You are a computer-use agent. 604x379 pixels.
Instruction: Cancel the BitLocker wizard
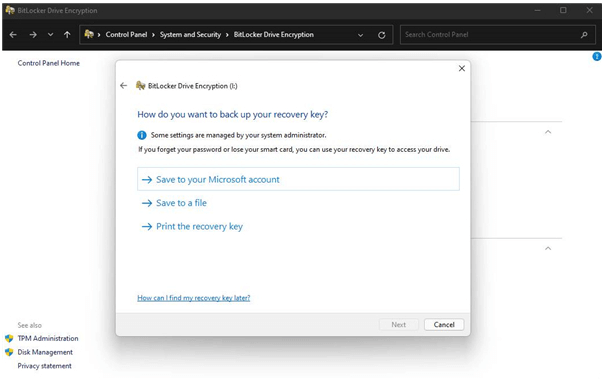click(444, 325)
